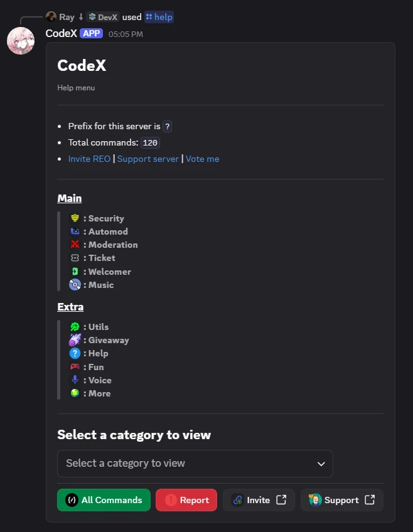Open the Support server link
Screen dimensions: 413x532
click(x=148, y=159)
